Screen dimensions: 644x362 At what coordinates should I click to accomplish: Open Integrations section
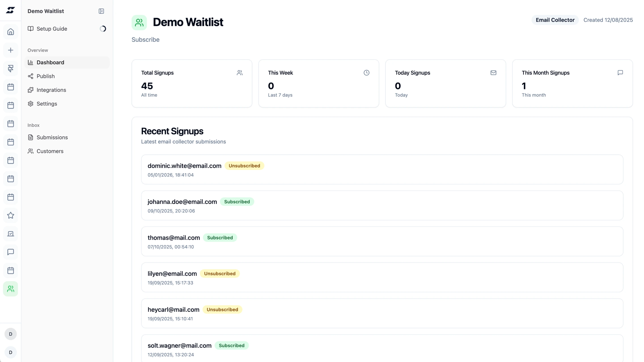tap(51, 90)
